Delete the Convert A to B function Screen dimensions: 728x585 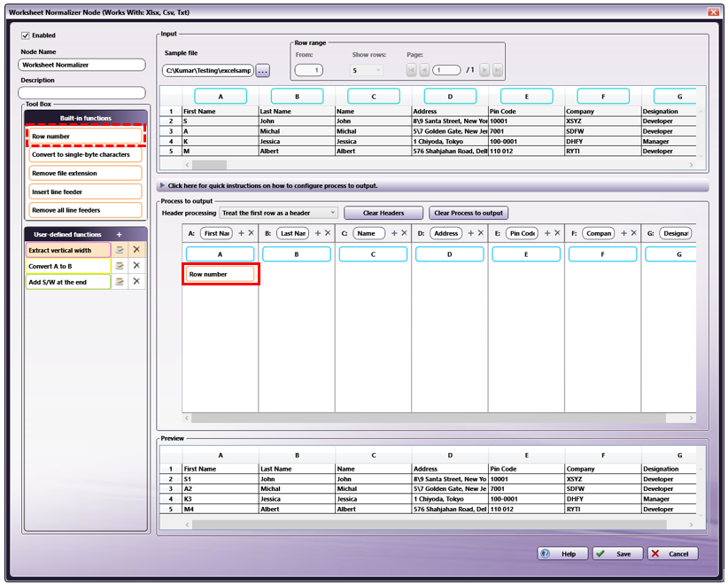click(x=136, y=266)
